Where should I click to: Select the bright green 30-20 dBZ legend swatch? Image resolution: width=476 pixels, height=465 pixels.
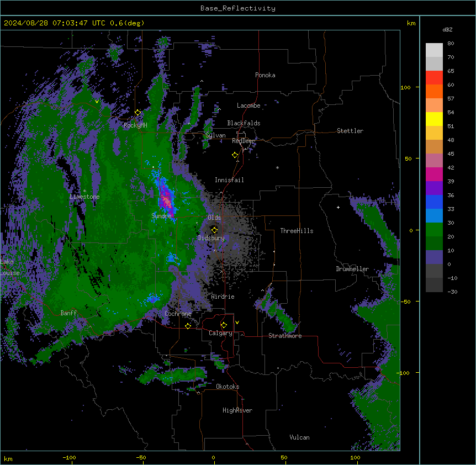pos(434,230)
